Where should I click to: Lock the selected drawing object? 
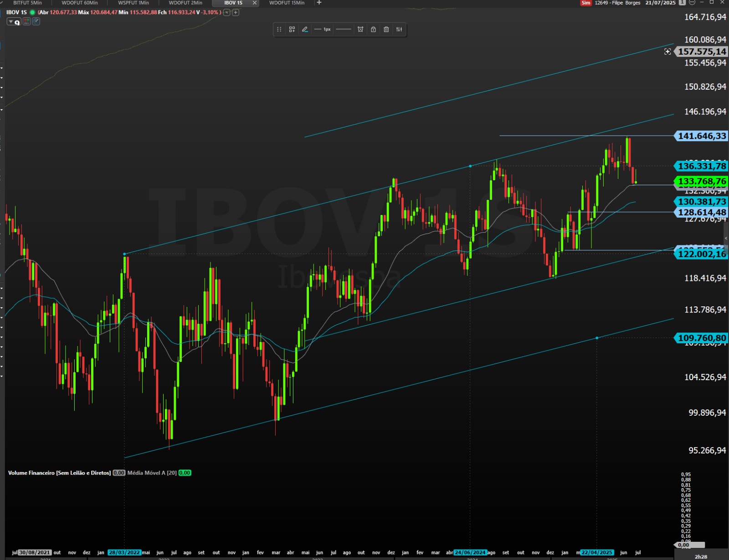(x=373, y=29)
